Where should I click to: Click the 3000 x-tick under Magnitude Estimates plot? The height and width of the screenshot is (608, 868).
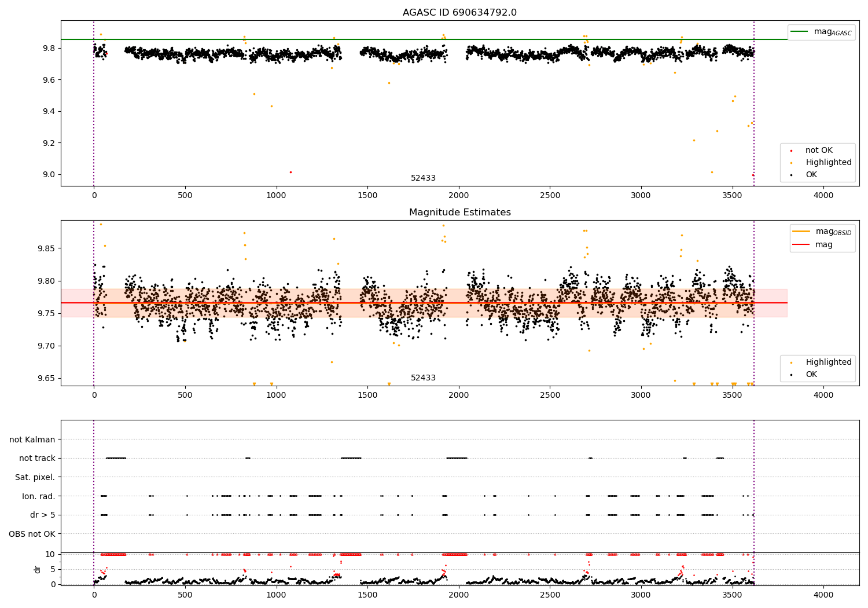tap(641, 395)
